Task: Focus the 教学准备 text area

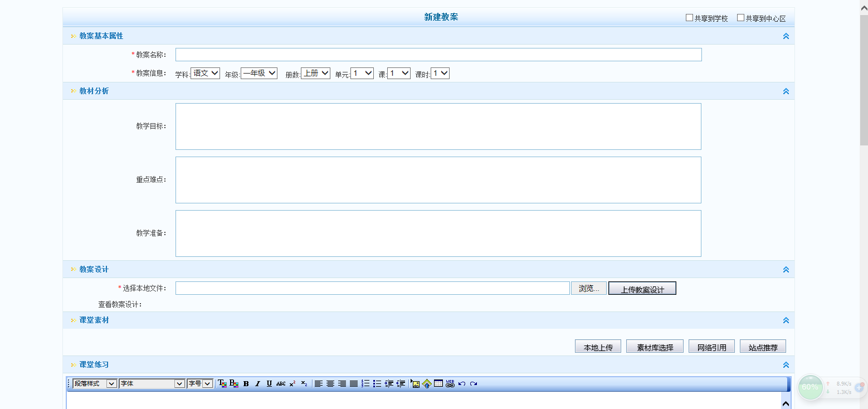Action: tap(438, 233)
